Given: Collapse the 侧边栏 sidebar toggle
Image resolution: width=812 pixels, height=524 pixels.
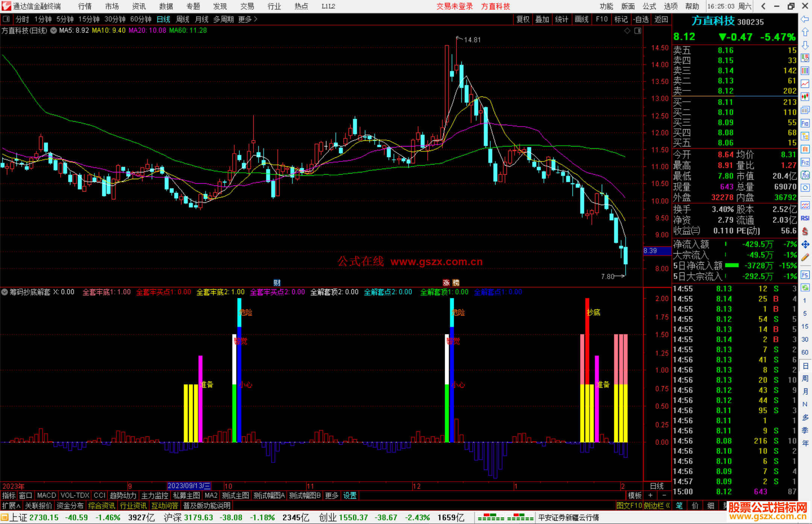Looking at the screenshot, I should coord(657,506).
